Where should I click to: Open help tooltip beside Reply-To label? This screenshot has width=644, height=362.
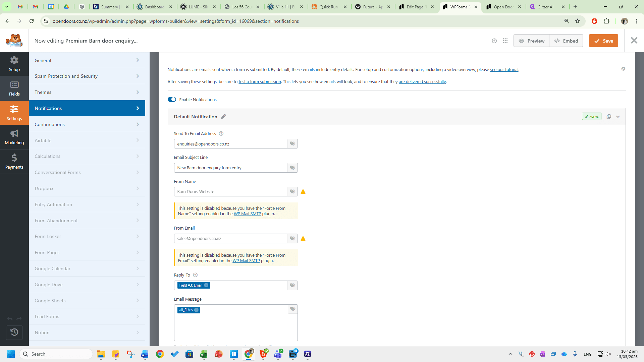coord(195,275)
